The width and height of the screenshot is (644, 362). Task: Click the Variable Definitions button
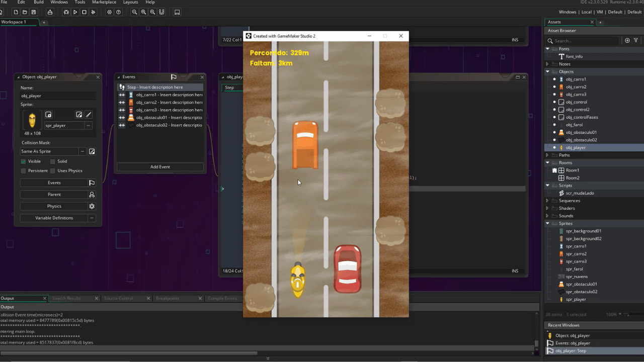coord(54,218)
